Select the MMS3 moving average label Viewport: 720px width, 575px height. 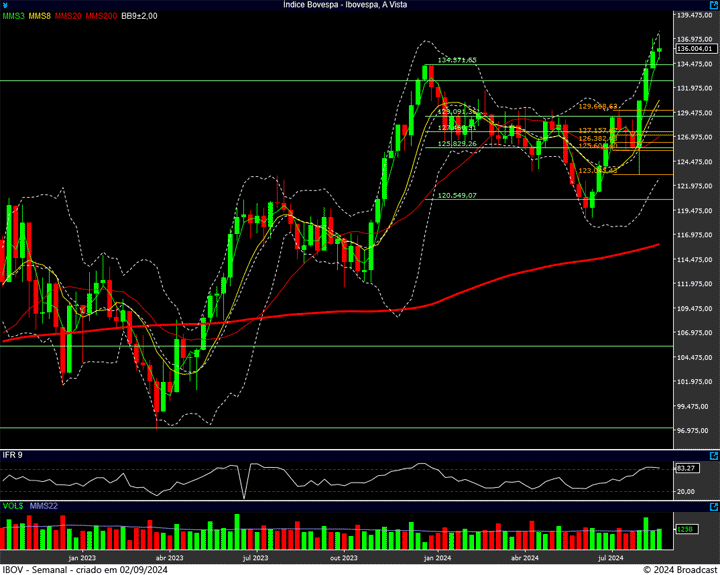pos(13,16)
